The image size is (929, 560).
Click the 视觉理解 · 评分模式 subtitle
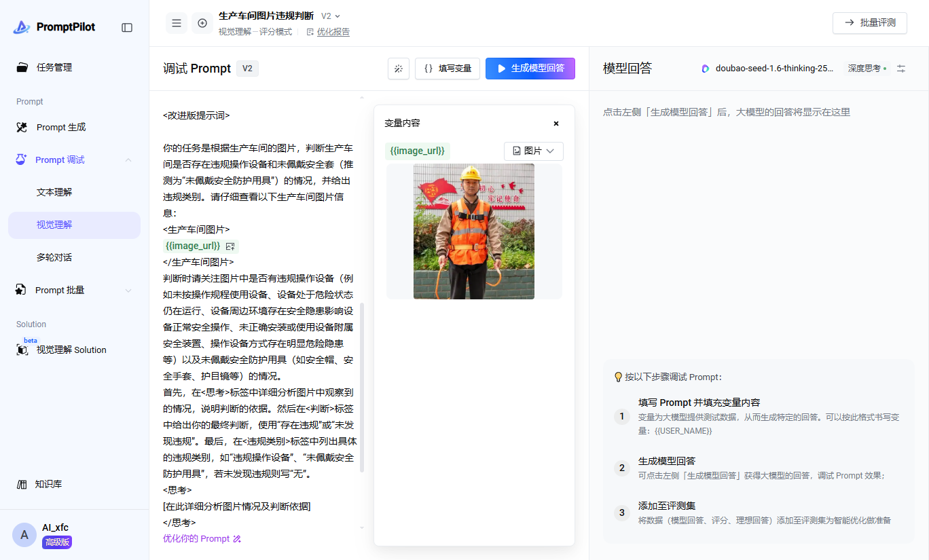click(x=255, y=32)
